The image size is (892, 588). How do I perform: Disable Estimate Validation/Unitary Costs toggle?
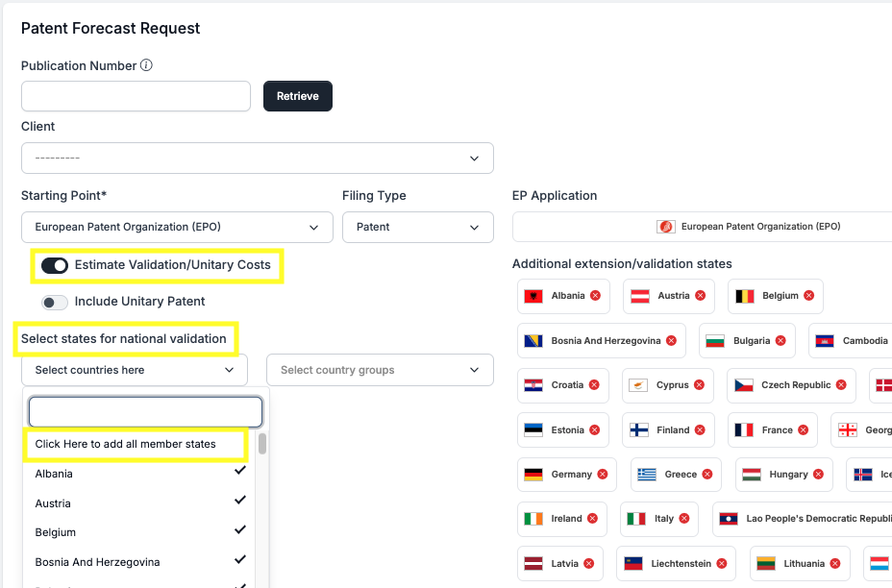55,265
